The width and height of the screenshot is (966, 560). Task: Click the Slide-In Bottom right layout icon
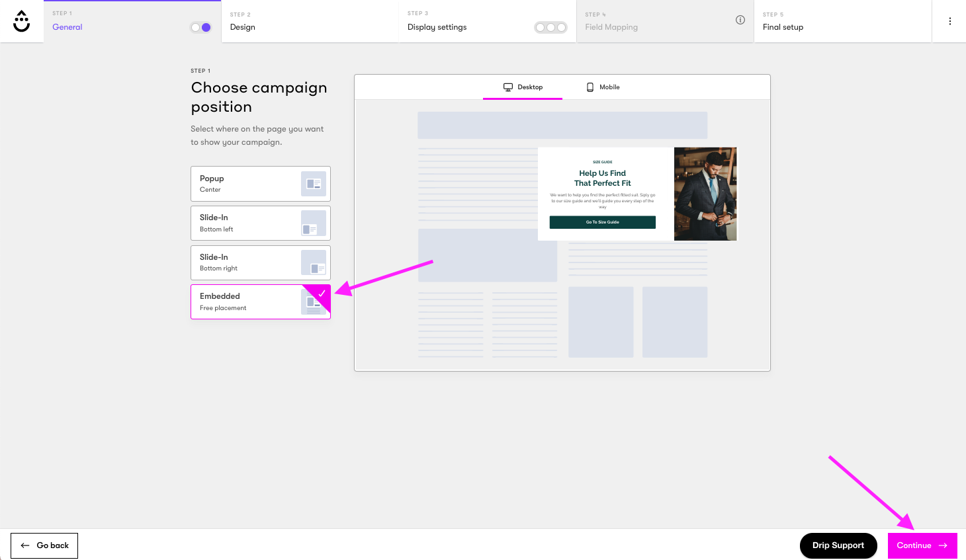tap(314, 262)
